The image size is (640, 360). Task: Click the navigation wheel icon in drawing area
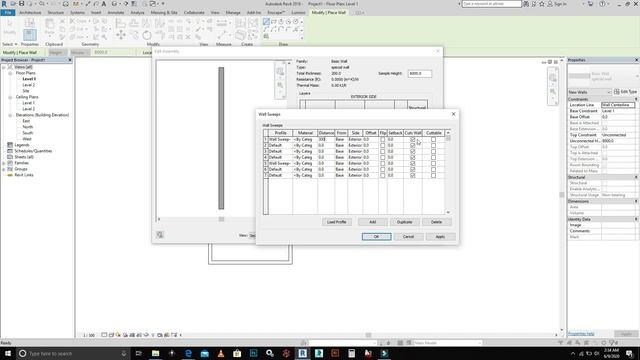coord(553,78)
